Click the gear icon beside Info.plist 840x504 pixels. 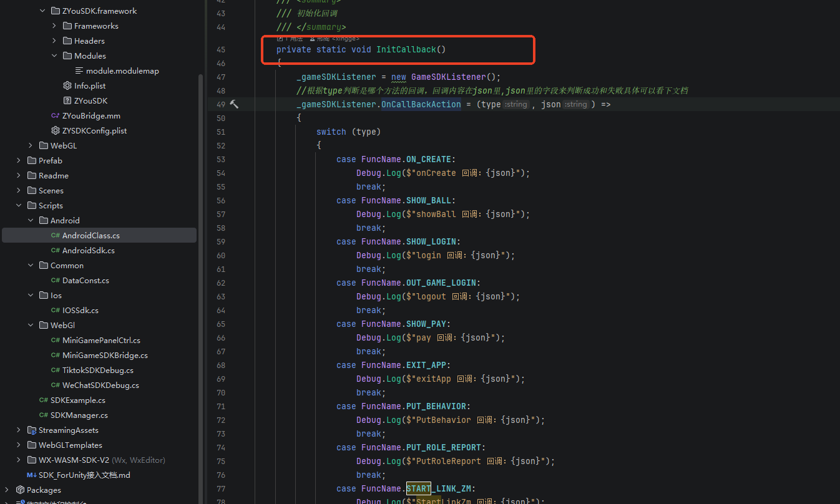67,85
